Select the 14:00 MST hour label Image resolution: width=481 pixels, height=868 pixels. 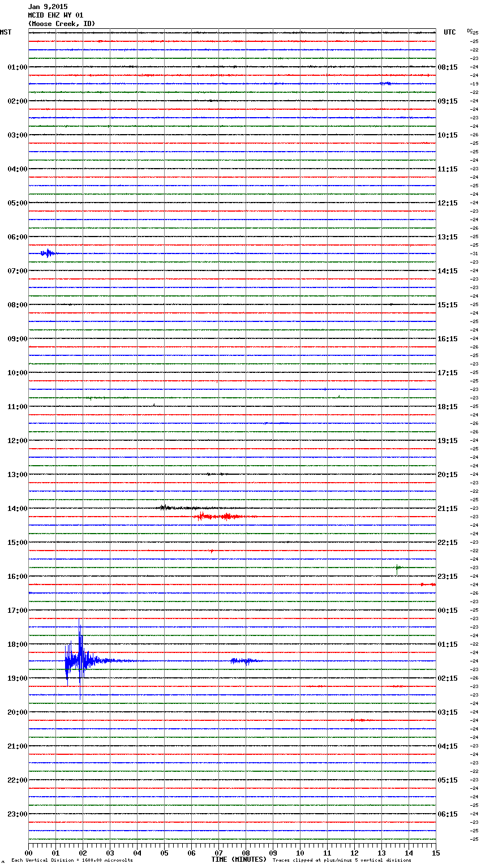coord(18,509)
